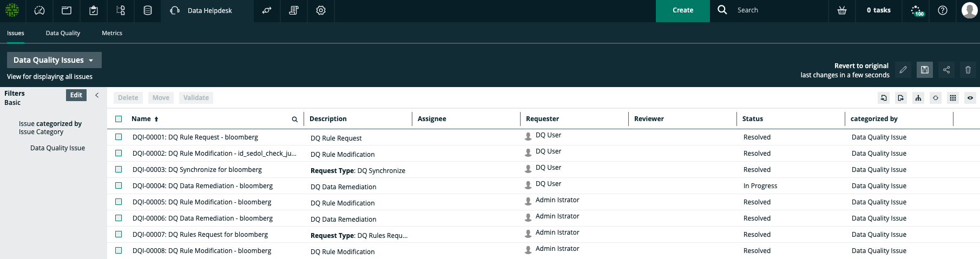This screenshot has width=980, height=259.
Task: Open issue DQI-00004: DQ Data Remediation - bloomberg
Action: click(202, 186)
